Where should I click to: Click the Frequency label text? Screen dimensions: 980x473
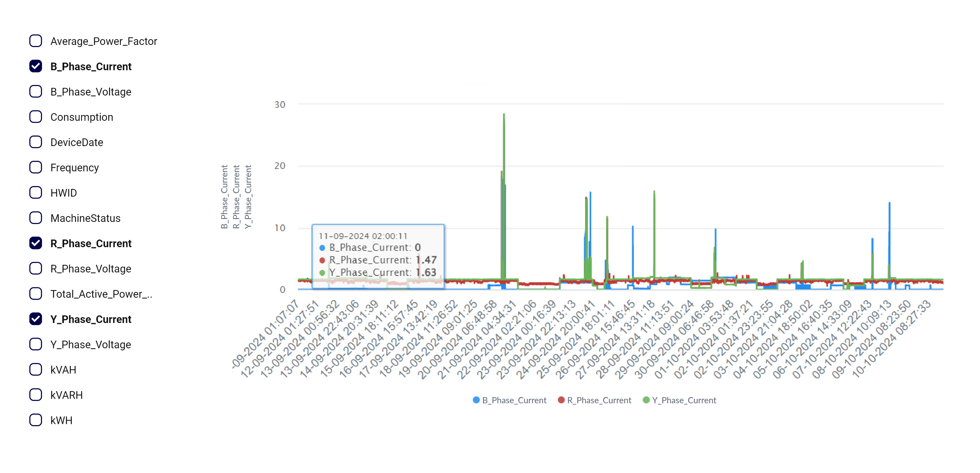(75, 168)
